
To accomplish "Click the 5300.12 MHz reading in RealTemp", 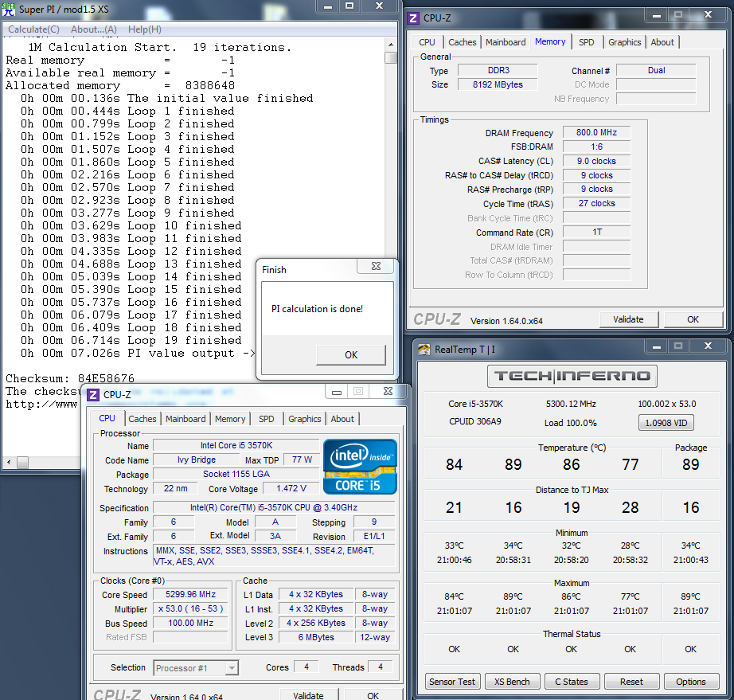I will click(x=571, y=404).
